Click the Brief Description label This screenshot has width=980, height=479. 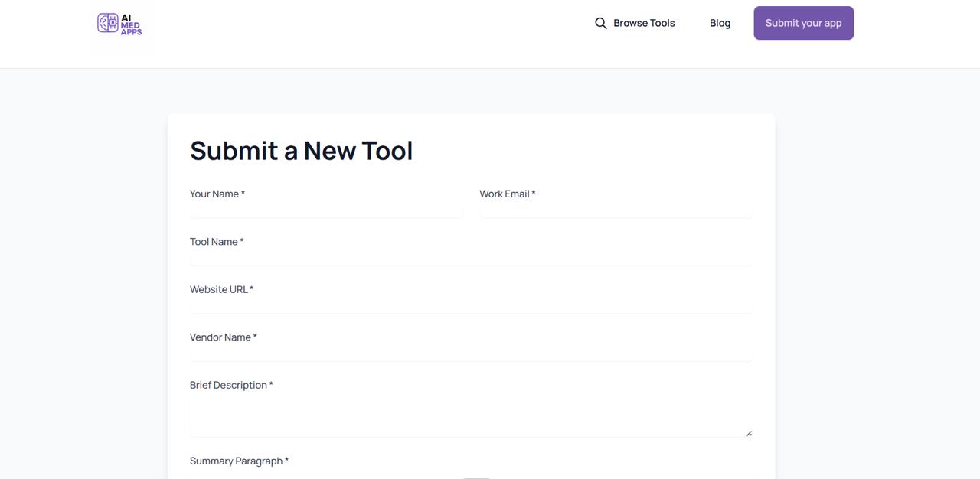(x=230, y=385)
